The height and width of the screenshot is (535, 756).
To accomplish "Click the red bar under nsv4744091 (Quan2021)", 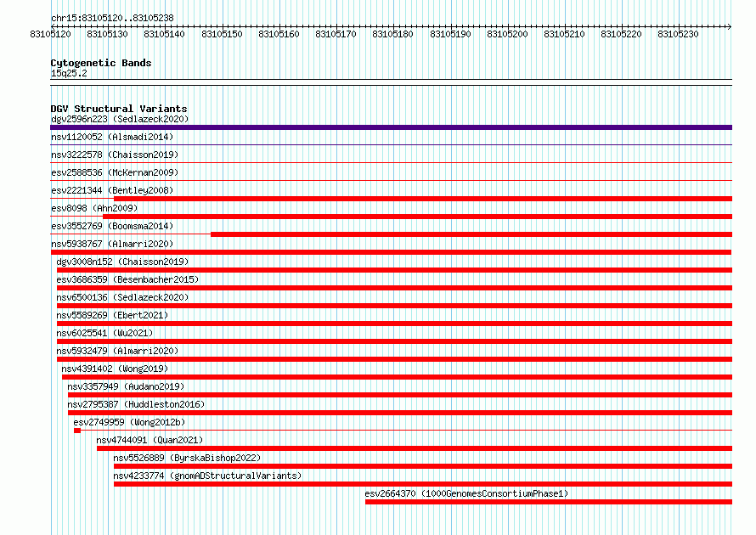I will pyautogui.click(x=415, y=448).
